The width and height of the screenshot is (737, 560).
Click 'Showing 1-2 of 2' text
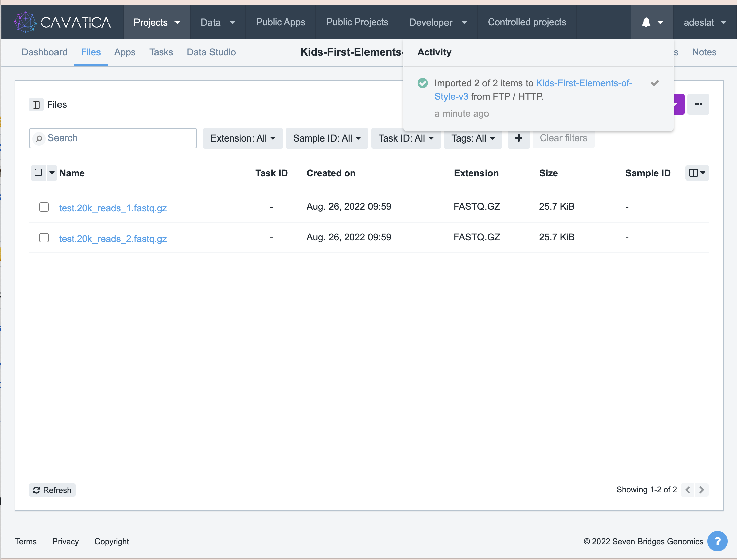647,490
